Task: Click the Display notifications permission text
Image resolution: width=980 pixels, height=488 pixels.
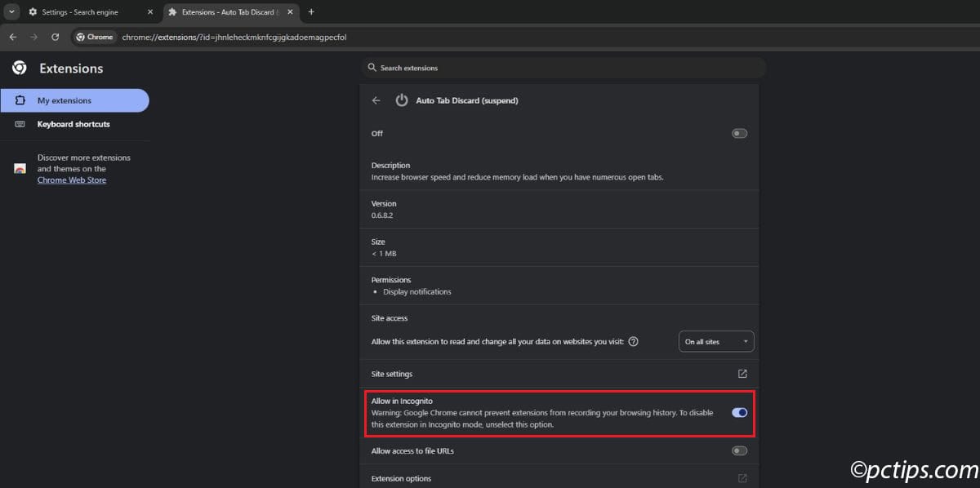Action: tap(417, 291)
